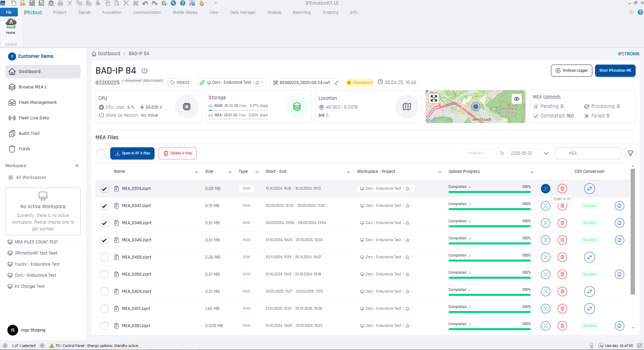Download CSV file for MEA_0350.ziprt
644x350 pixels.
point(619,274)
